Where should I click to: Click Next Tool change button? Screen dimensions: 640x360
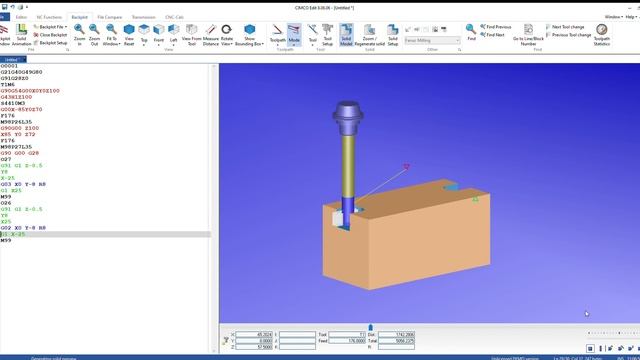click(565, 27)
